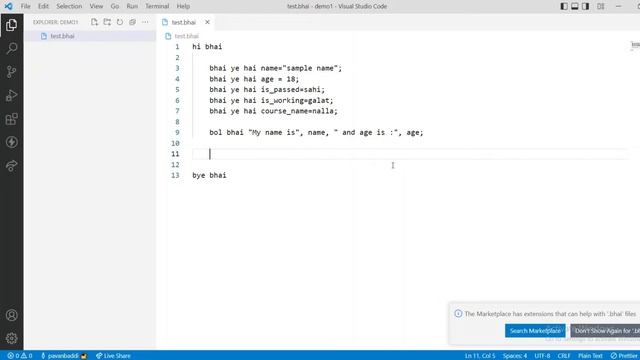The width and height of the screenshot is (640, 360).
Task: Open the Thunder Client lightning icon
Action: [x=11, y=142]
